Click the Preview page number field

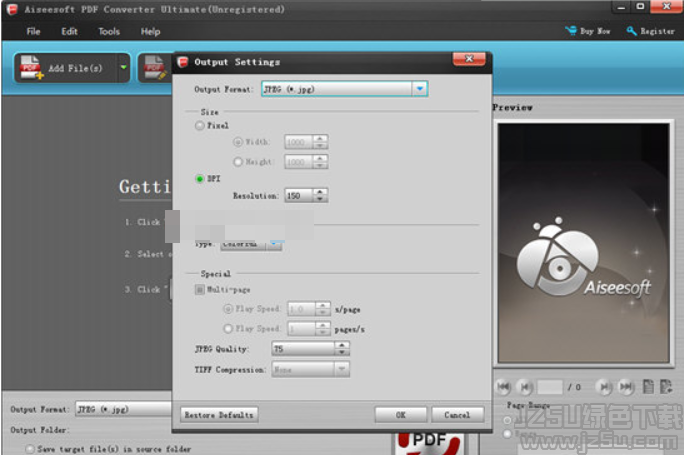coord(550,387)
